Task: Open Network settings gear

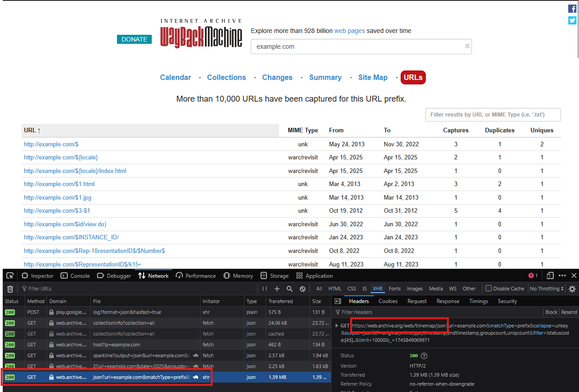Action: coord(572,289)
